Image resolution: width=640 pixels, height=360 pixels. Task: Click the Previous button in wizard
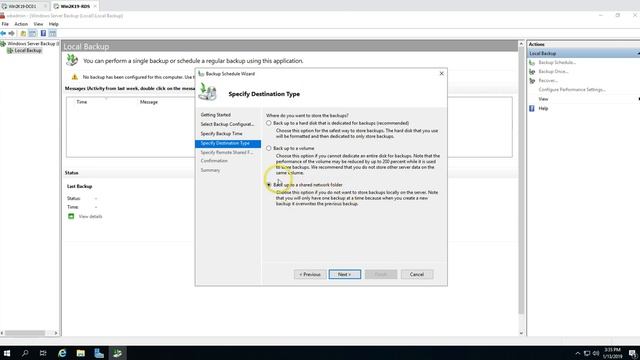(x=310, y=274)
